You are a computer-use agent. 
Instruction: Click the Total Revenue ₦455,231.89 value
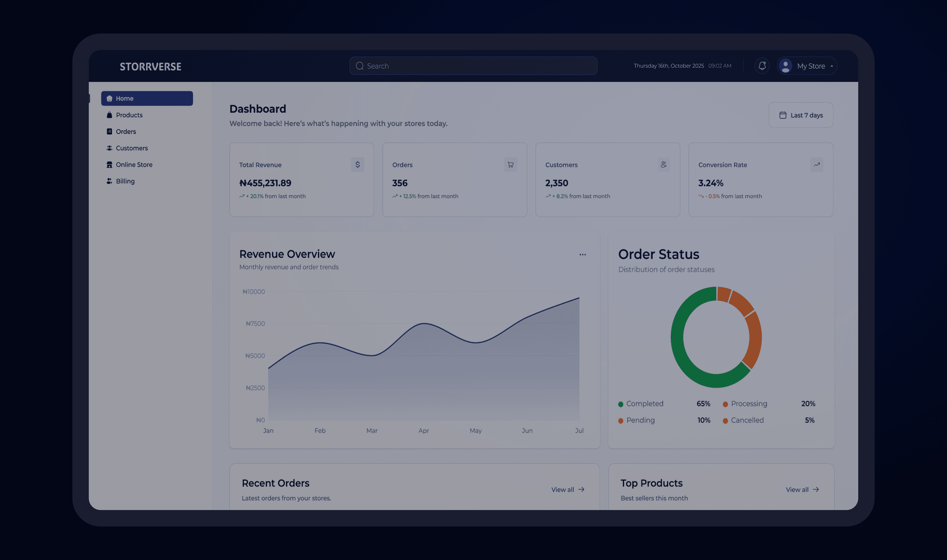pos(265,183)
